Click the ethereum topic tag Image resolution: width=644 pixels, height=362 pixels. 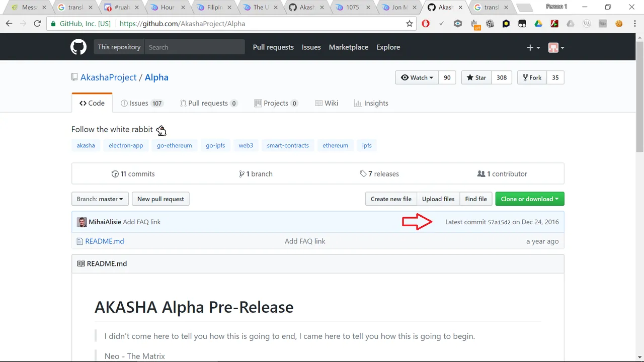[335, 145]
